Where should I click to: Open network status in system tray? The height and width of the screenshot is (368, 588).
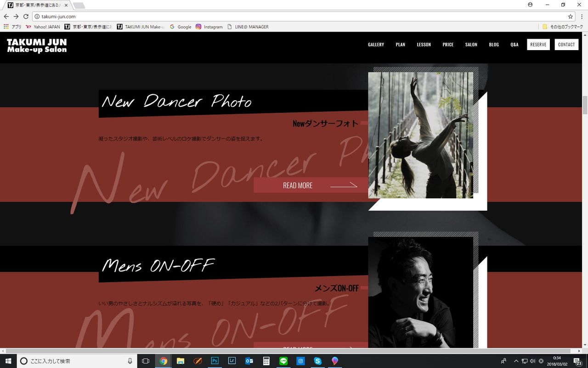coord(525,361)
